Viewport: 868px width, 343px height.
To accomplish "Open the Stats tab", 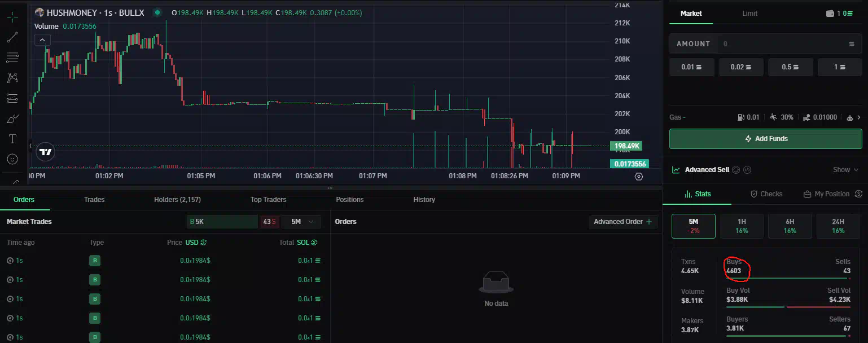I will click(x=698, y=194).
